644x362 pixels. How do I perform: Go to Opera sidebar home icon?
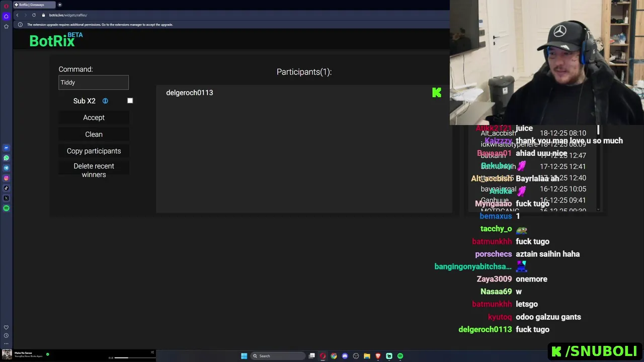(6, 16)
